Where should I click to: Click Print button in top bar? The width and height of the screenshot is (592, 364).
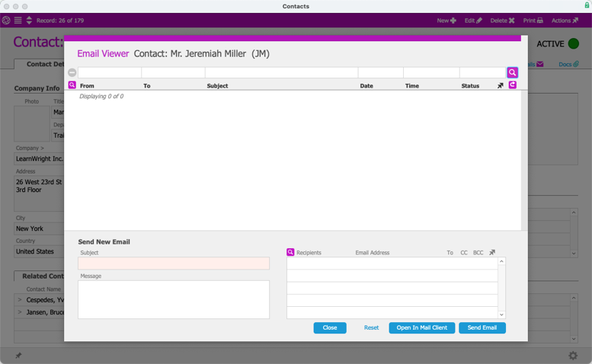tap(533, 21)
